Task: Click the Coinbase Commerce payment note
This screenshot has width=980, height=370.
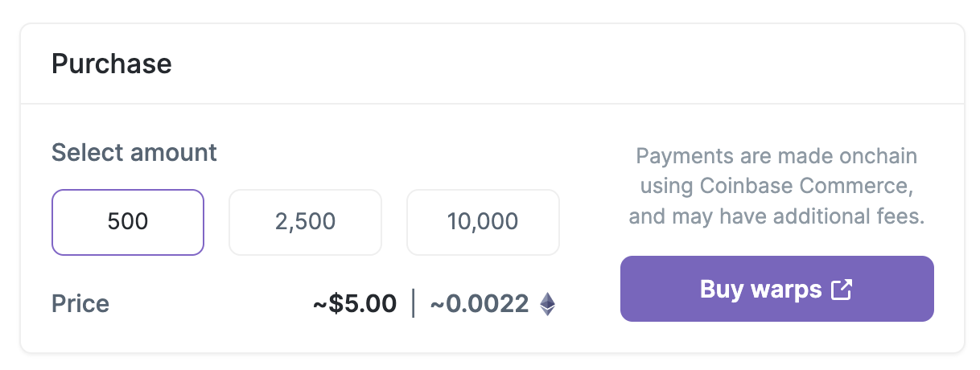Action: [776, 186]
